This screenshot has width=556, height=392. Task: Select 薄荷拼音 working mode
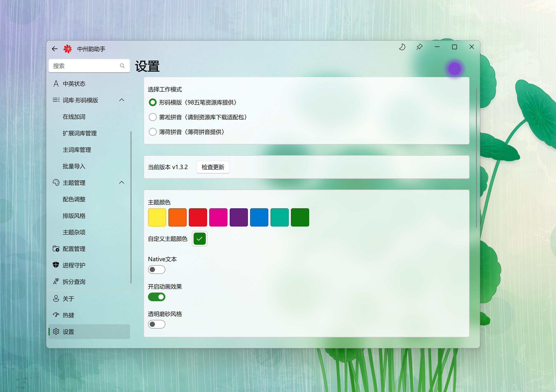pos(153,132)
